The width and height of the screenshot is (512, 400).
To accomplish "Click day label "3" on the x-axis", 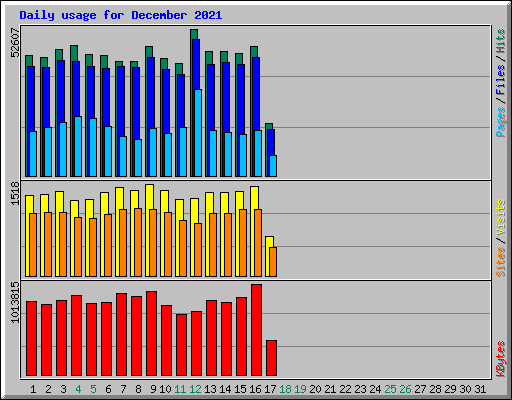I will [x=63, y=389].
